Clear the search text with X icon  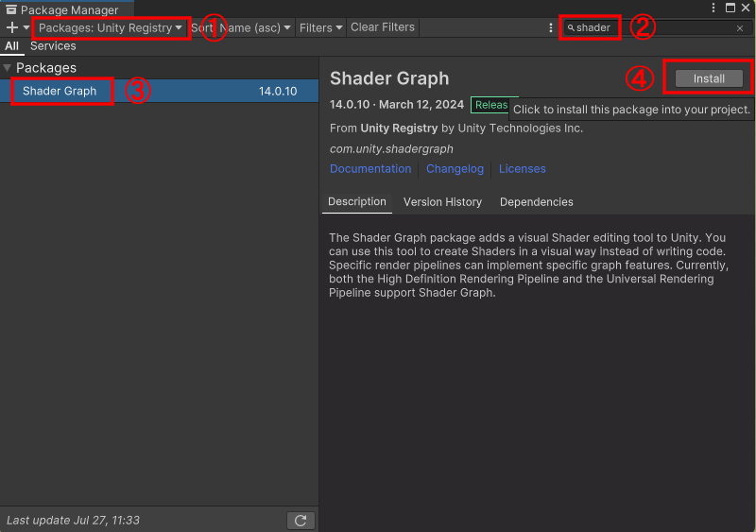click(x=740, y=28)
